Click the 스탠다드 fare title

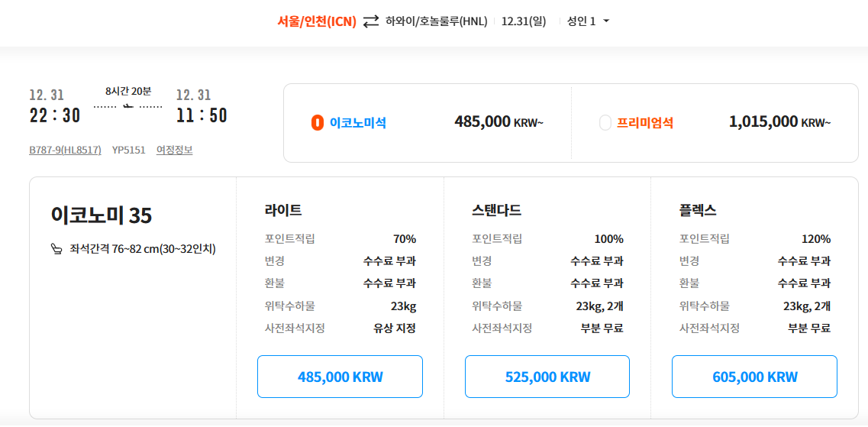497,211
